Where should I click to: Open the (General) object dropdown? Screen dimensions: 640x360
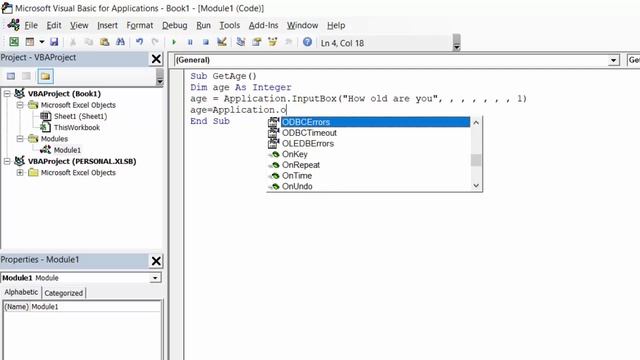[613, 60]
